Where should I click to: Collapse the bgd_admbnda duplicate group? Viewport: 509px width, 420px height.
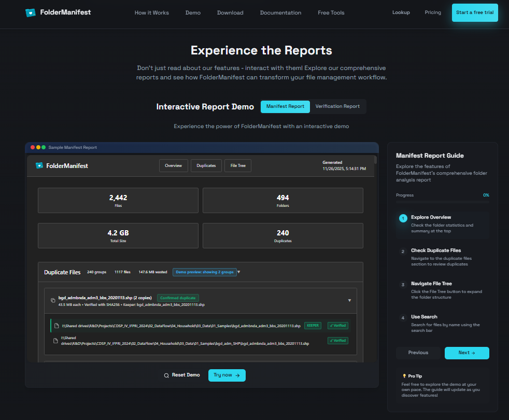point(349,301)
